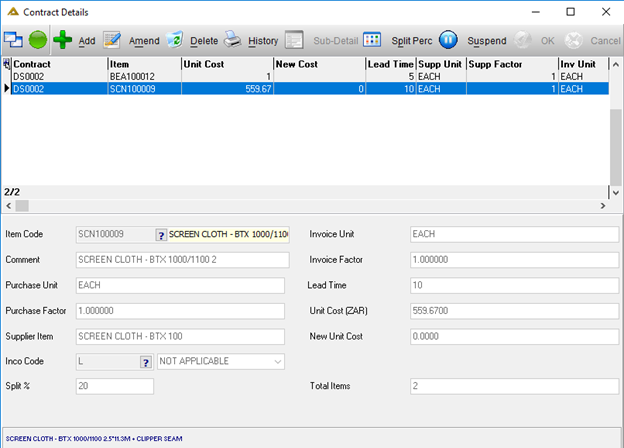This screenshot has height=448, width=624.
Task: Click the Supp Factor column header
Action: click(513, 64)
